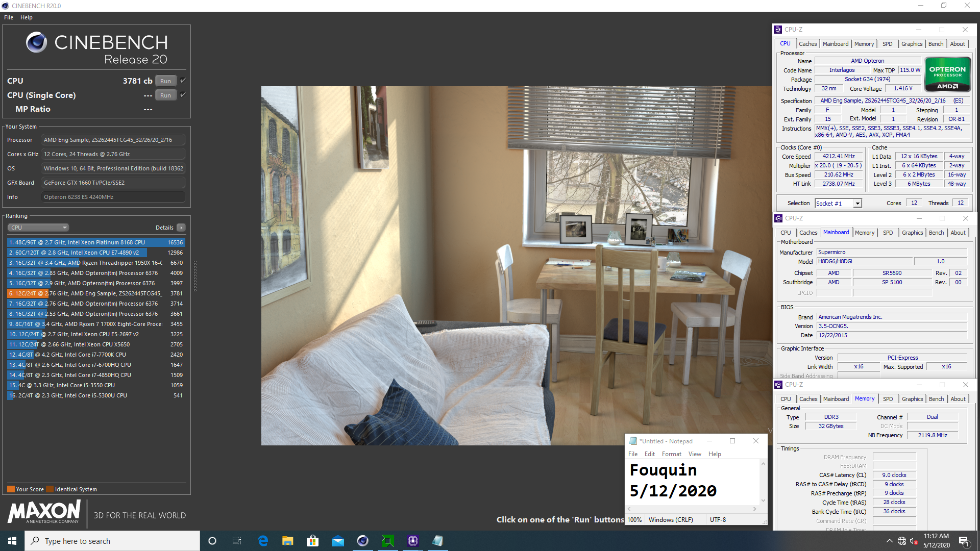Open the CPU ranking dropdown
The height and width of the screenshot is (551, 980).
pos(38,228)
